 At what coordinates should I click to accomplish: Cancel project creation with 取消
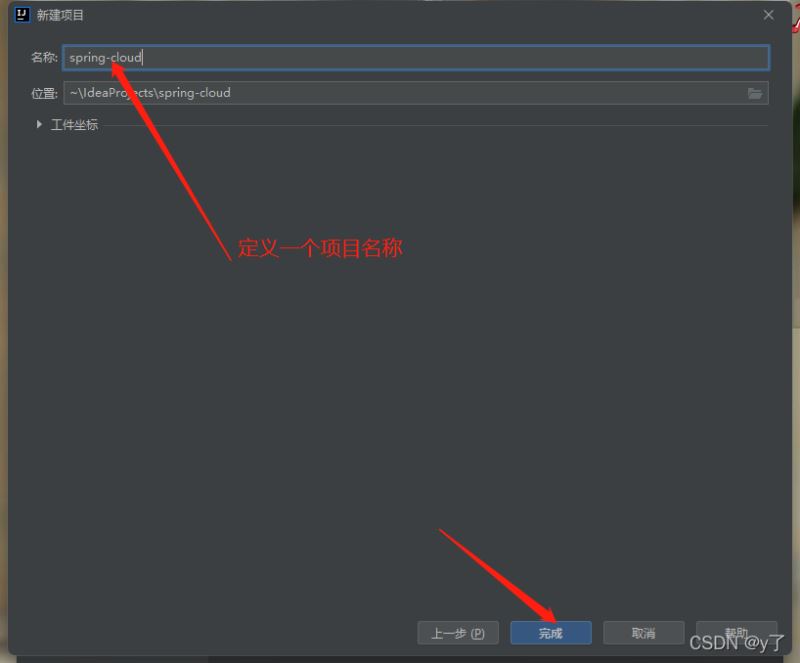[x=643, y=633]
